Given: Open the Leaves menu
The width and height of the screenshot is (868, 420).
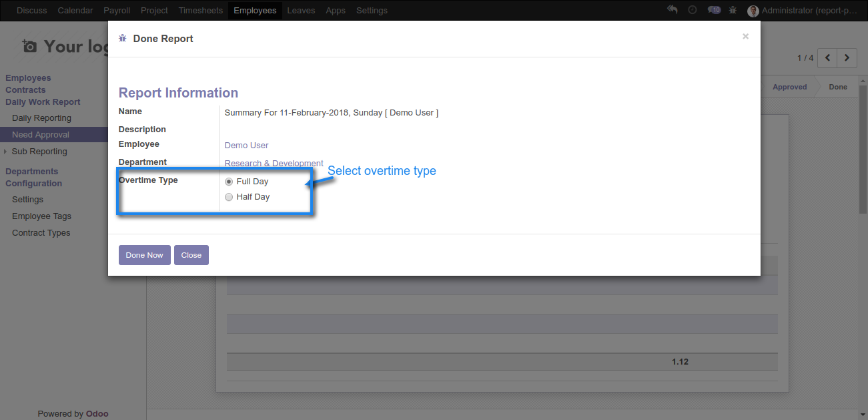Looking at the screenshot, I should click(301, 10).
